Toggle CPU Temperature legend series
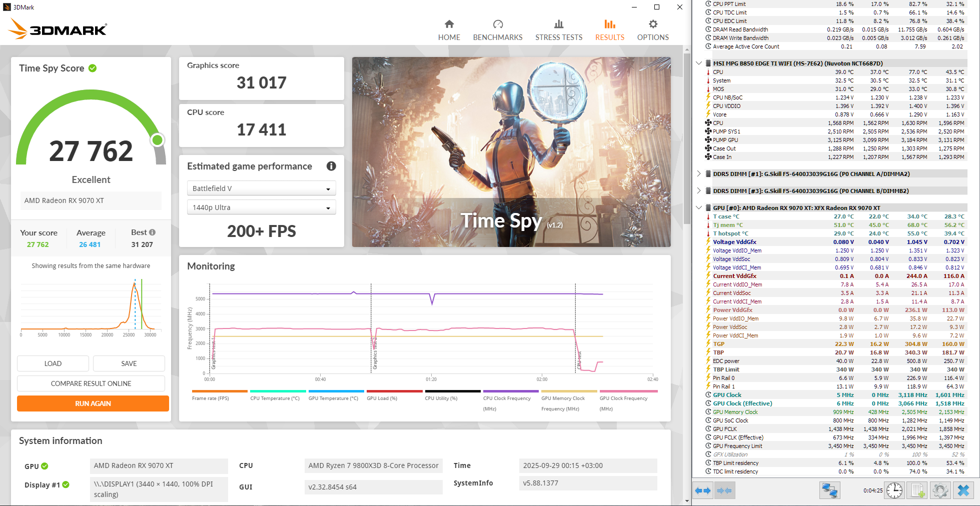 click(x=278, y=395)
